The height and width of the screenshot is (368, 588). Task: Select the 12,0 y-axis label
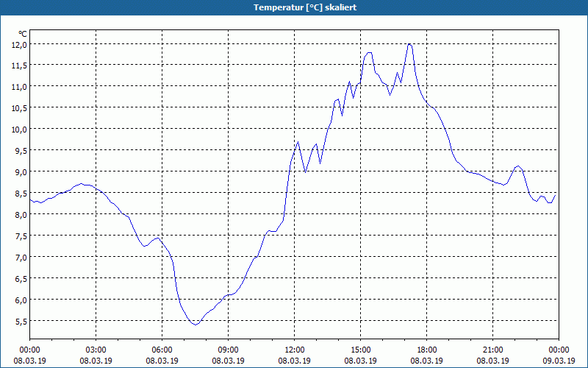coord(20,45)
